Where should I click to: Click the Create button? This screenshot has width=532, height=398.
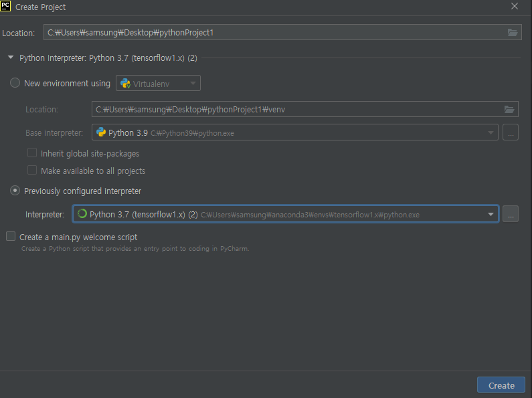tap(501, 385)
